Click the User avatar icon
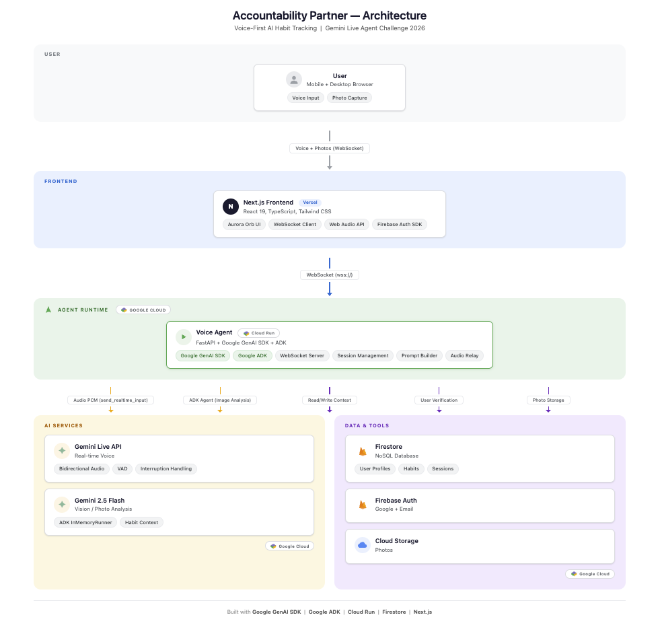 (x=294, y=79)
